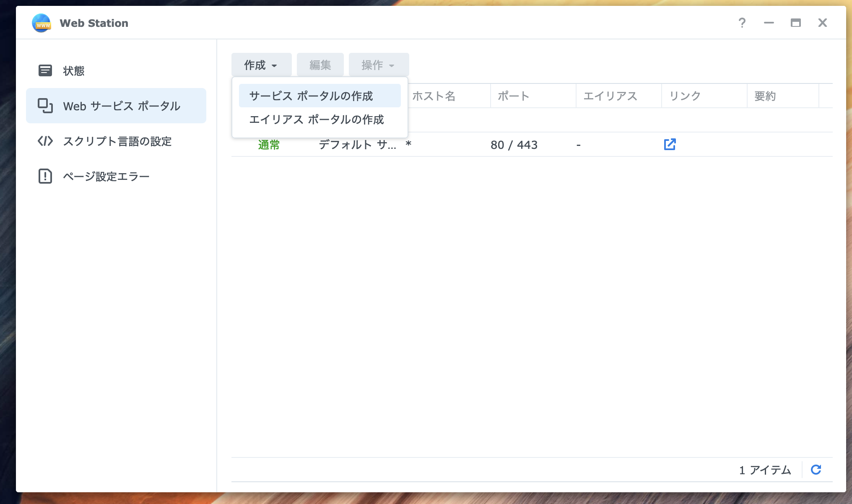Select the 状態 icon in the sidebar

[45, 71]
